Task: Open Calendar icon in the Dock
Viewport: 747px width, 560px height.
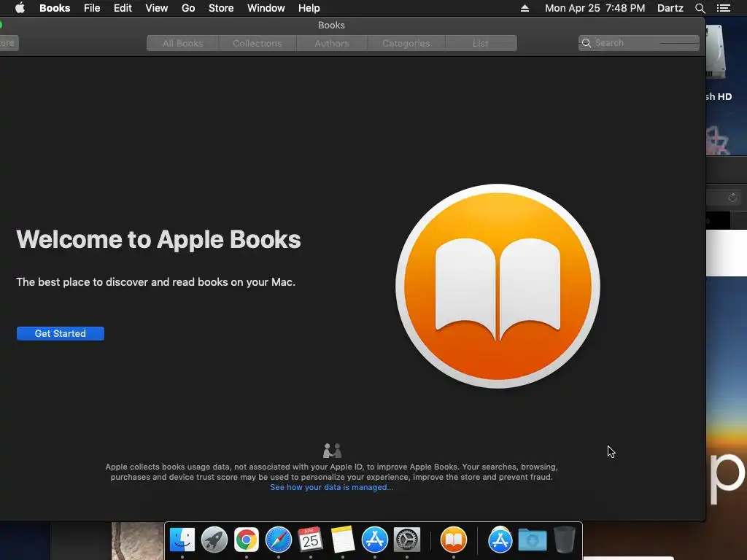Action: point(311,540)
